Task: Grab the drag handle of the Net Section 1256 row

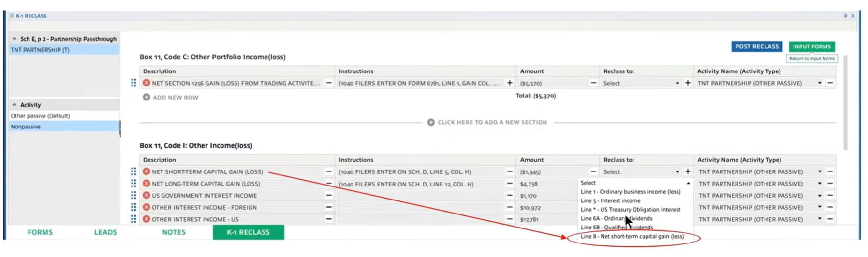Action: click(x=133, y=83)
